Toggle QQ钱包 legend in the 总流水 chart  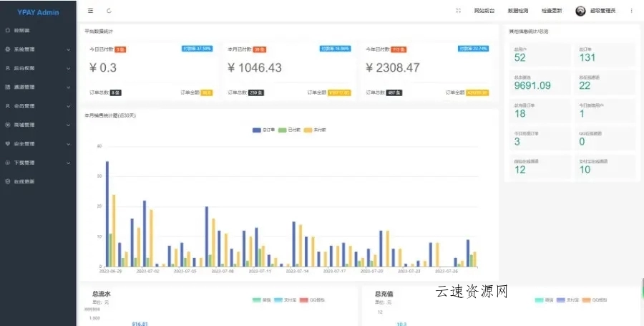pyautogui.click(x=312, y=300)
